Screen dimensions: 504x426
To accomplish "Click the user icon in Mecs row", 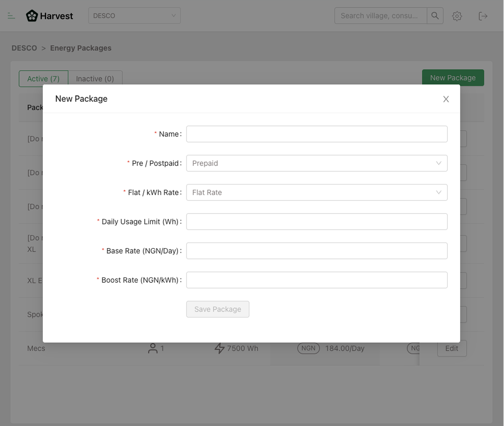I will [153, 349].
